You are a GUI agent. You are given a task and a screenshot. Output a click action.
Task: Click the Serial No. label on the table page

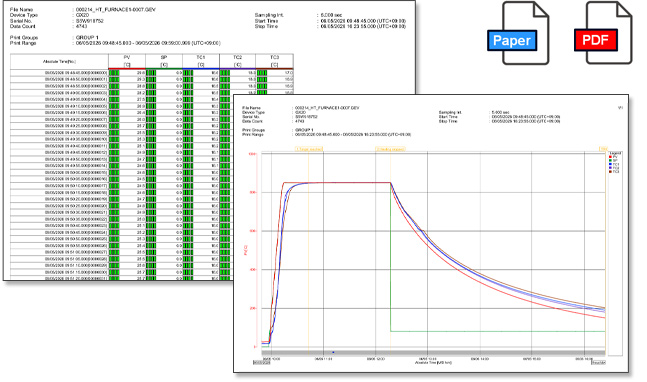click(x=21, y=21)
